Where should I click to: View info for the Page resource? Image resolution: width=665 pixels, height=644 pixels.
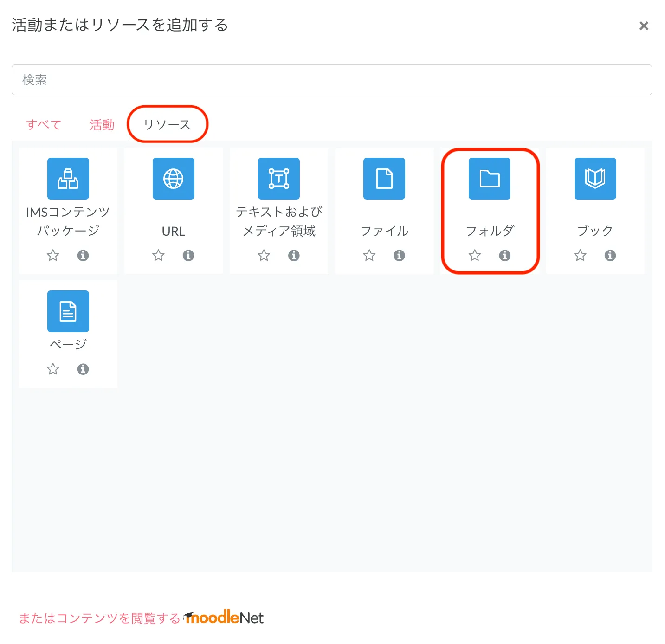coord(83,369)
